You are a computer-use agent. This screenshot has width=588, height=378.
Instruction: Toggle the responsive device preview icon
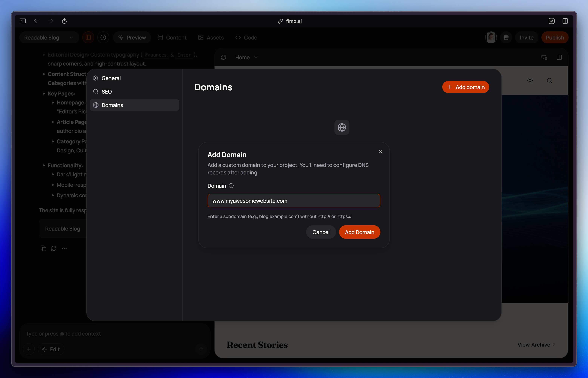point(544,57)
